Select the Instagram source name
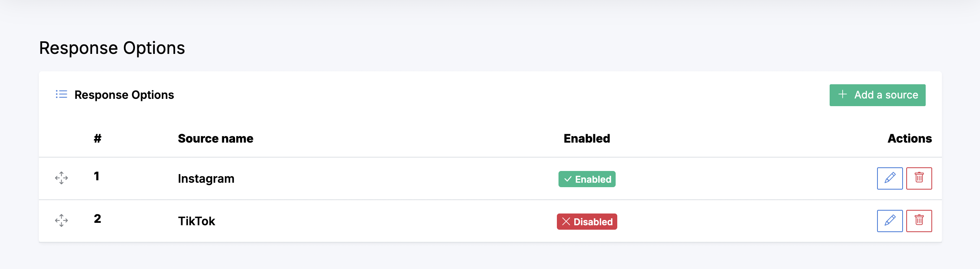 coord(206,179)
